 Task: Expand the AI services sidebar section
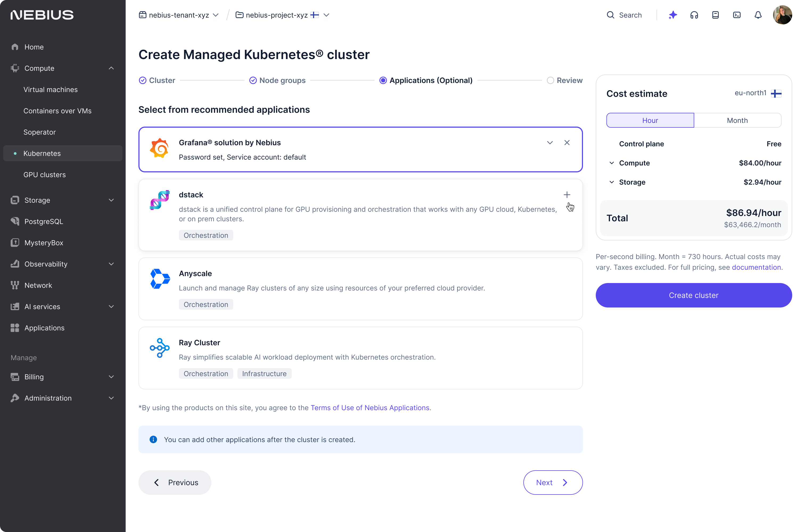coord(111,306)
